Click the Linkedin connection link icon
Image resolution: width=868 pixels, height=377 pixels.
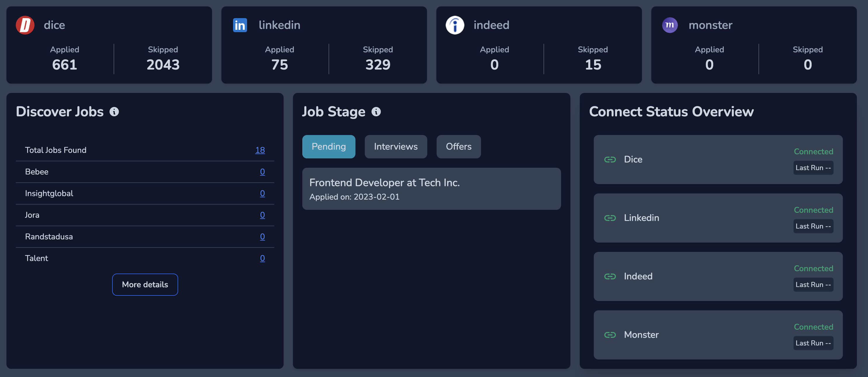point(610,218)
